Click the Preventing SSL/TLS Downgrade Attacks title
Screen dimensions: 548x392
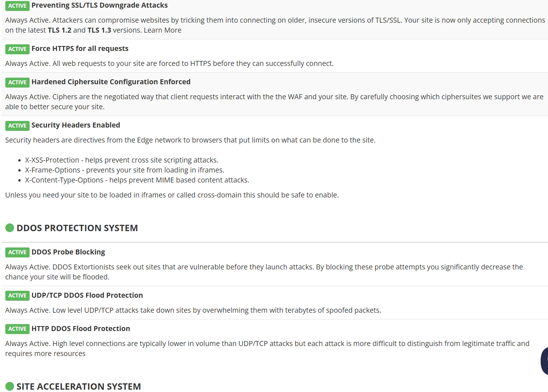[x=100, y=5]
